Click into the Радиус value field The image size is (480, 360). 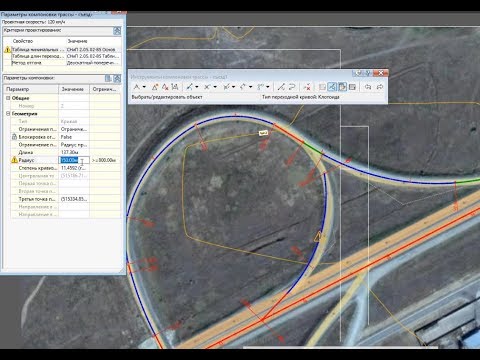[74, 160]
